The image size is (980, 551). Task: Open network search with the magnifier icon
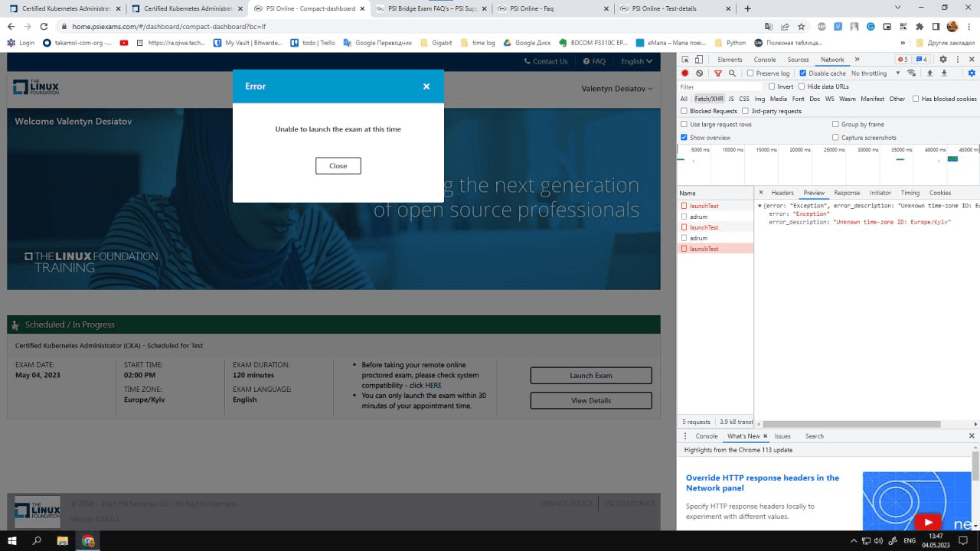click(732, 73)
